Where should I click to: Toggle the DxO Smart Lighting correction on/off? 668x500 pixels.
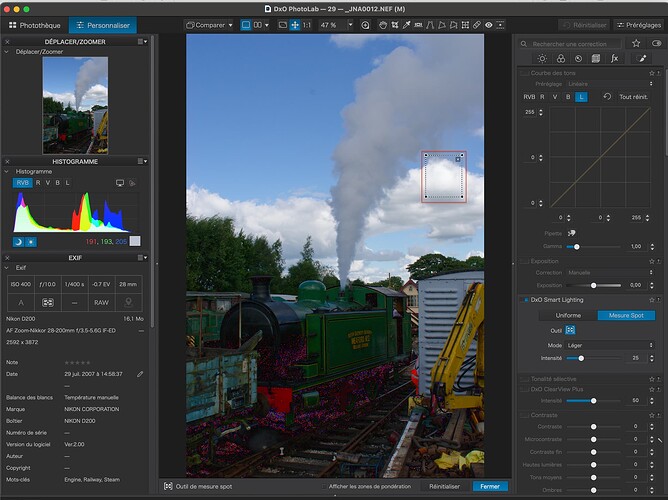524,300
